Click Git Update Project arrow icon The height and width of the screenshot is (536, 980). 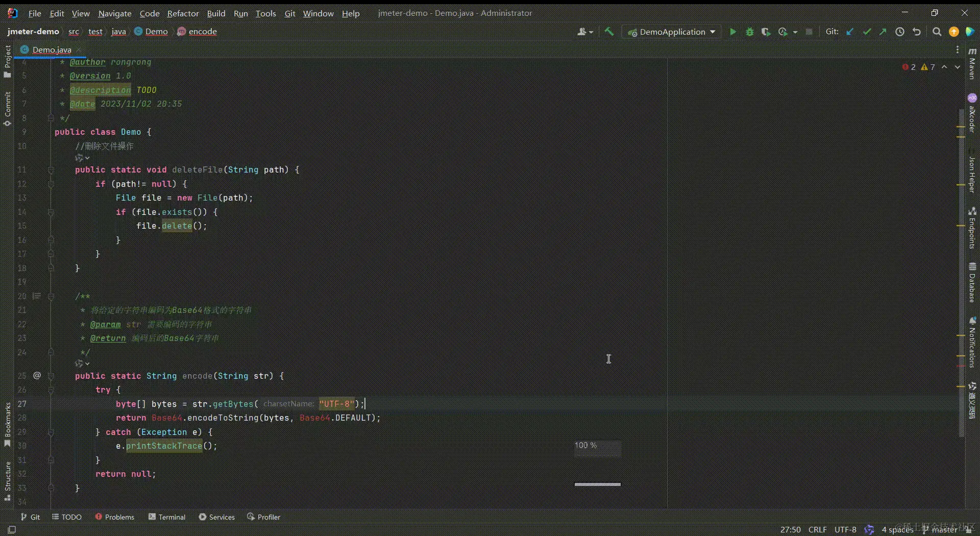point(850,32)
